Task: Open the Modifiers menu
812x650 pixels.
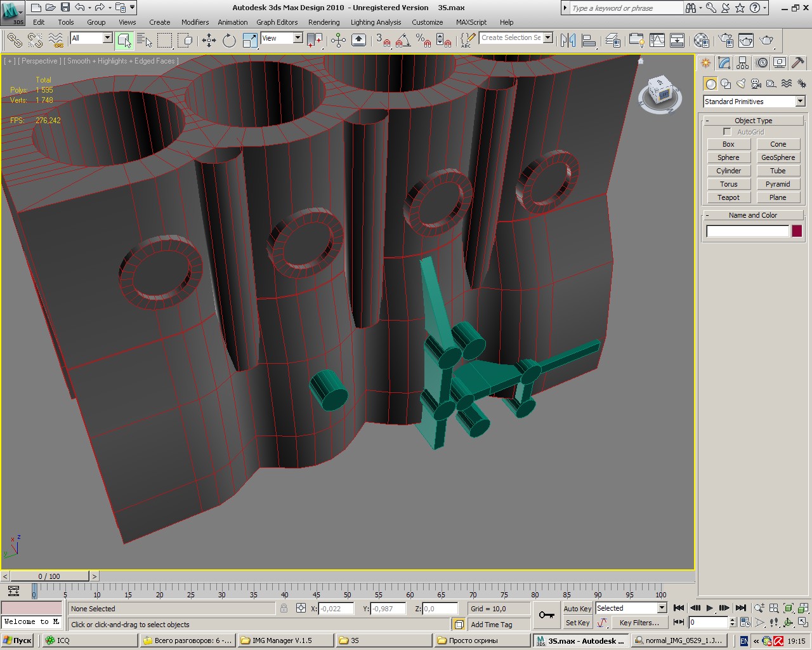Action: pos(195,22)
